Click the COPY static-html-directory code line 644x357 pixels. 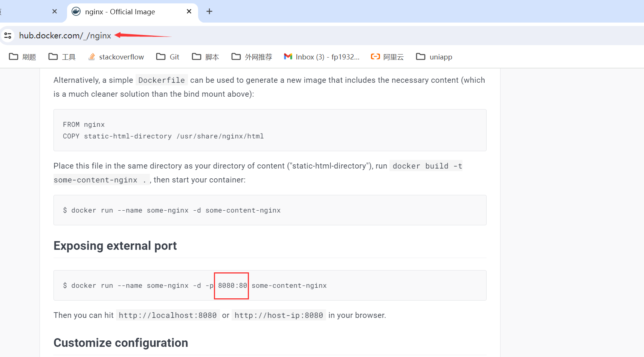pos(163,136)
